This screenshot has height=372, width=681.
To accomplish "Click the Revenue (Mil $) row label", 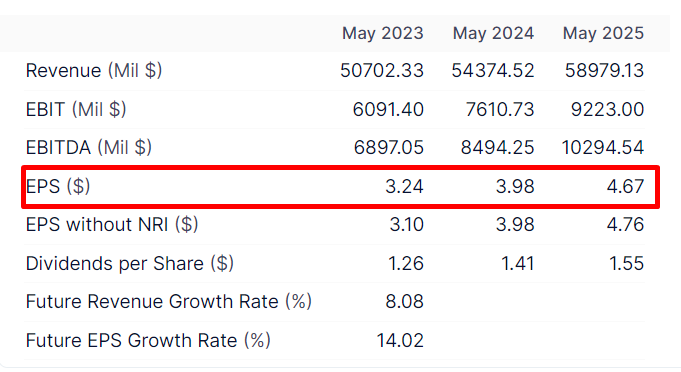I will click(x=94, y=70).
